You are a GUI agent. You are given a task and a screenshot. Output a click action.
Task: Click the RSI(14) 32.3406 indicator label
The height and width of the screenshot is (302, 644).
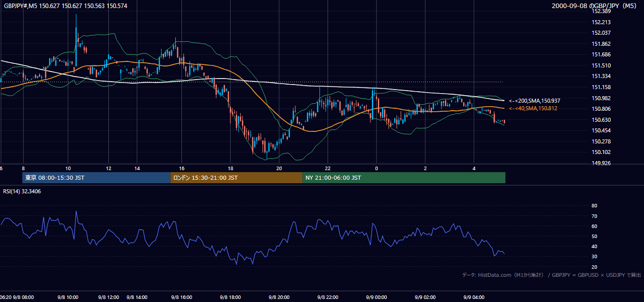click(22, 191)
